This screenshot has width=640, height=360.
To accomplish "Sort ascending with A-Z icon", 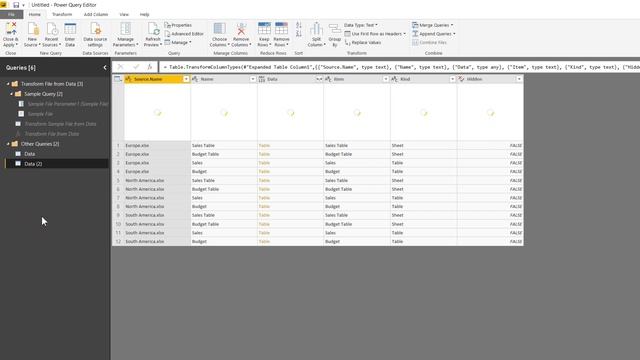I will coord(299,25).
